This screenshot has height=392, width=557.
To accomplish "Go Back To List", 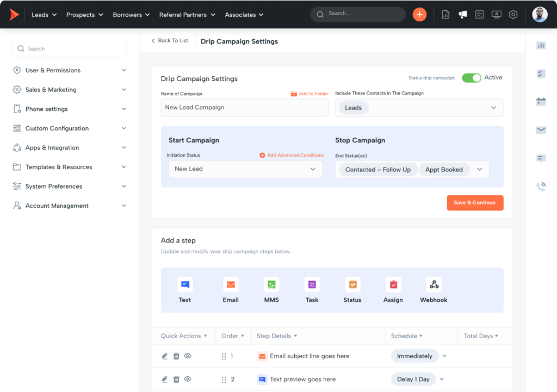I will coord(170,40).
